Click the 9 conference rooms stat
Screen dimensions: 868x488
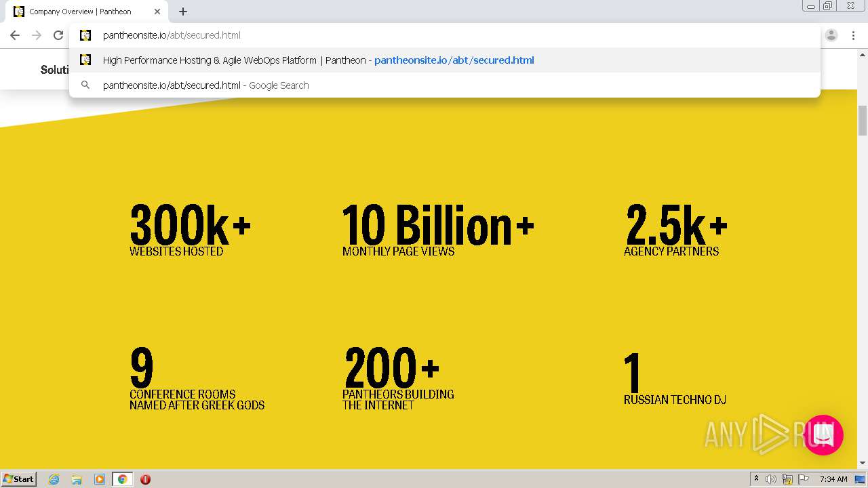(197, 379)
